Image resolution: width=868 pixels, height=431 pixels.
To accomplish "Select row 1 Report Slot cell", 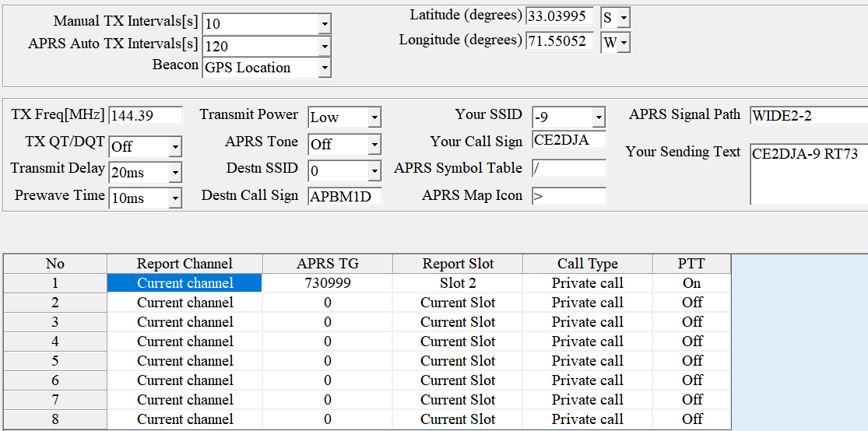I will tap(458, 283).
